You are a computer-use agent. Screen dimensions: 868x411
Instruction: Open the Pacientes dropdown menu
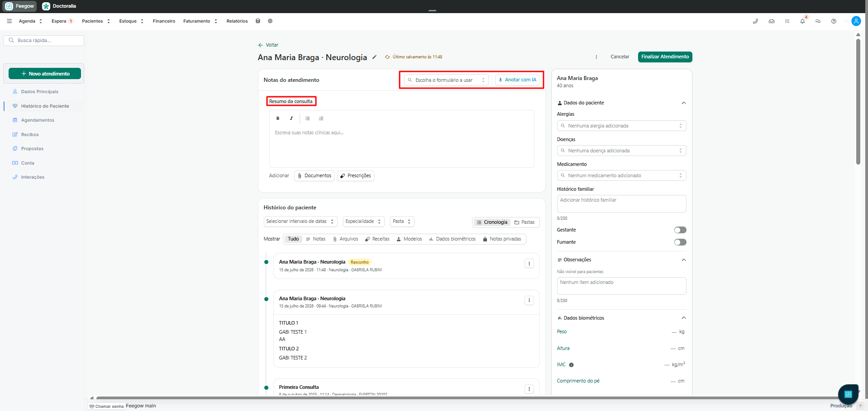[x=96, y=21]
